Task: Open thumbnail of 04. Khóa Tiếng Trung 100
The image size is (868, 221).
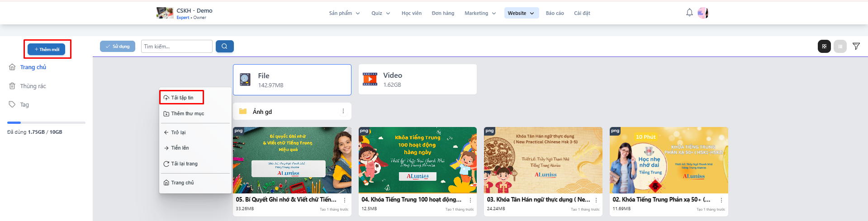Action: 417,160
